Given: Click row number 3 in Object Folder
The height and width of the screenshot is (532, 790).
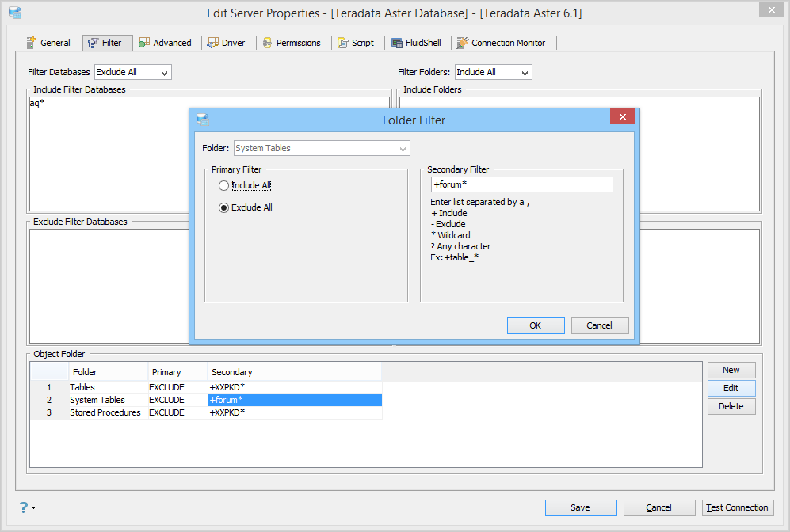Looking at the screenshot, I should pyautogui.click(x=49, y=412).
